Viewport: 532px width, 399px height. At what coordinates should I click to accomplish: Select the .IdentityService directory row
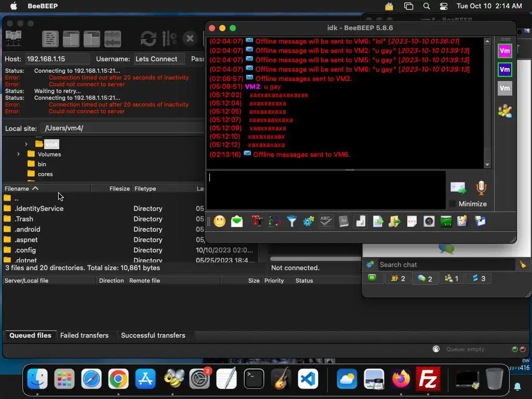tap(103, 209)
